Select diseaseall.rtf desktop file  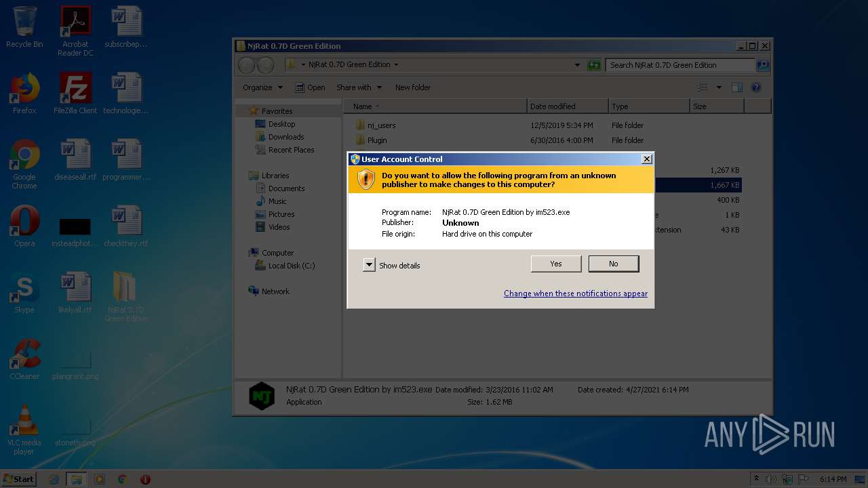click(75, 160)
